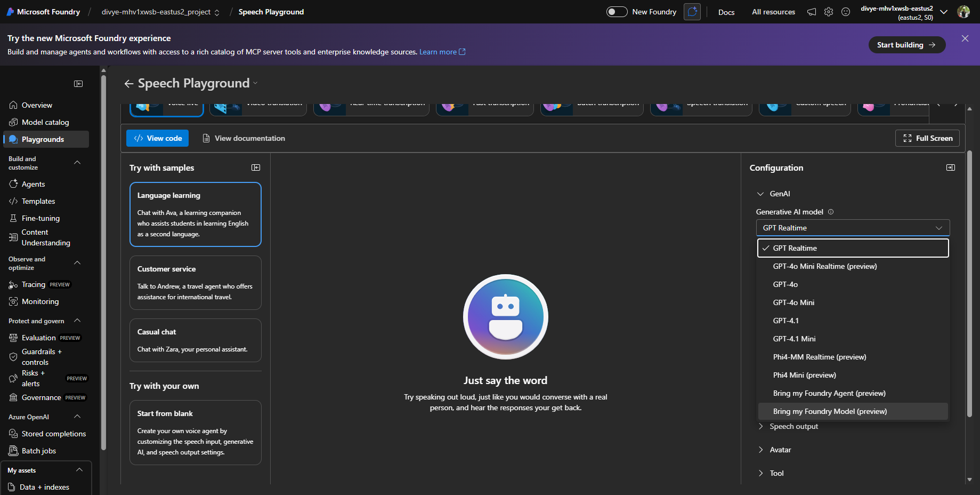This screenshot has width=980, height=495.
Task: Click the Microsoft Foundry logo
Action: [x=11, y=12]
